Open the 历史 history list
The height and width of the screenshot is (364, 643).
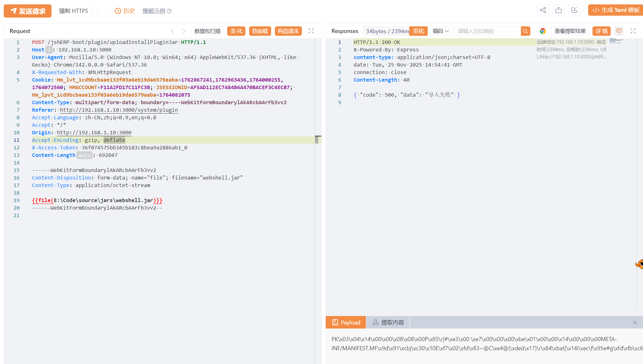[x=125, y=11]
